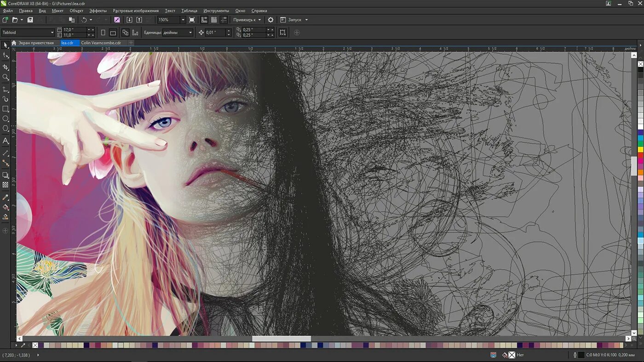Open the Растровые изображения menu
644x362 pixels.
[136, 11]
